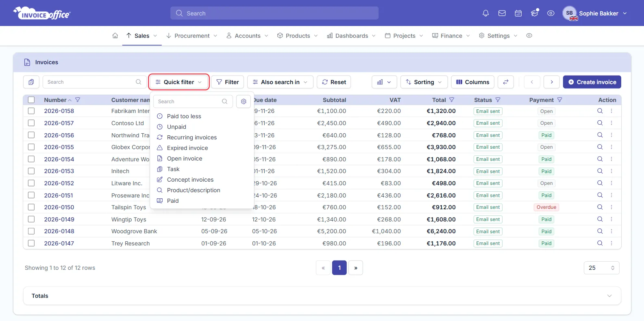Viewport: 644px width, 321px height.
Task: Open more actions for invoice 2026-0157
Action: pos(611,123)
